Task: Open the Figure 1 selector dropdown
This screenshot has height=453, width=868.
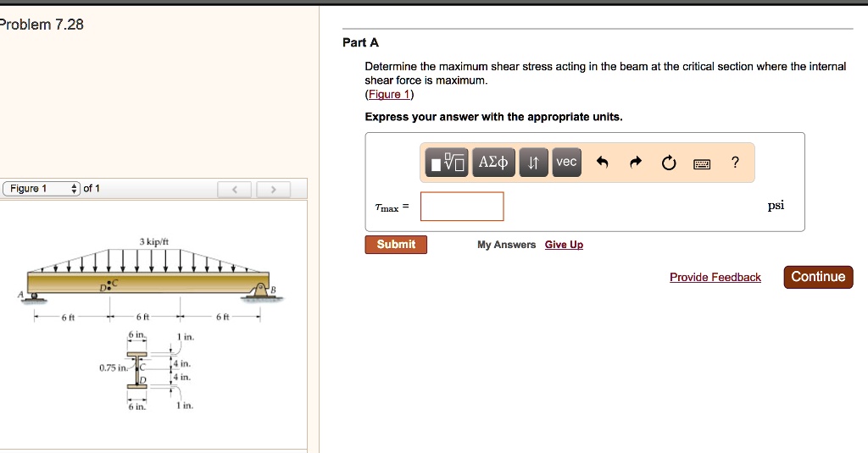Action: click(x=42, y=189)
